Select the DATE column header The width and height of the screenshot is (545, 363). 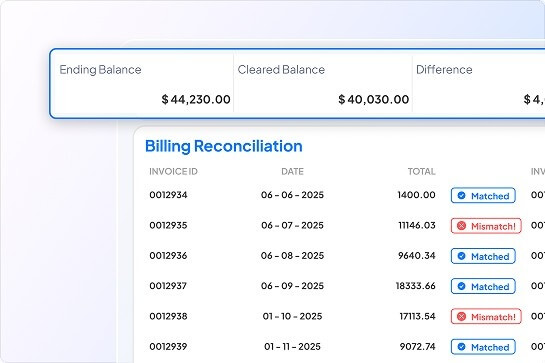pyautogui.click(x=292, y=171)
